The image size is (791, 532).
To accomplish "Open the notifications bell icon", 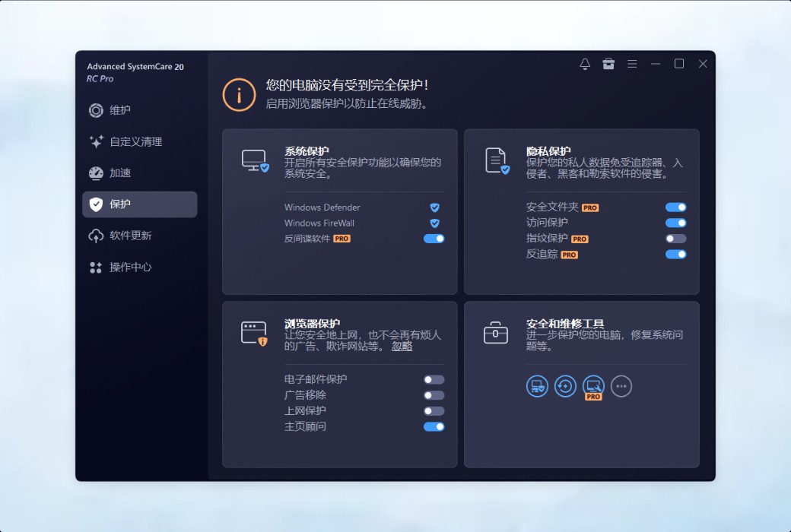I will tap(585, 64).
